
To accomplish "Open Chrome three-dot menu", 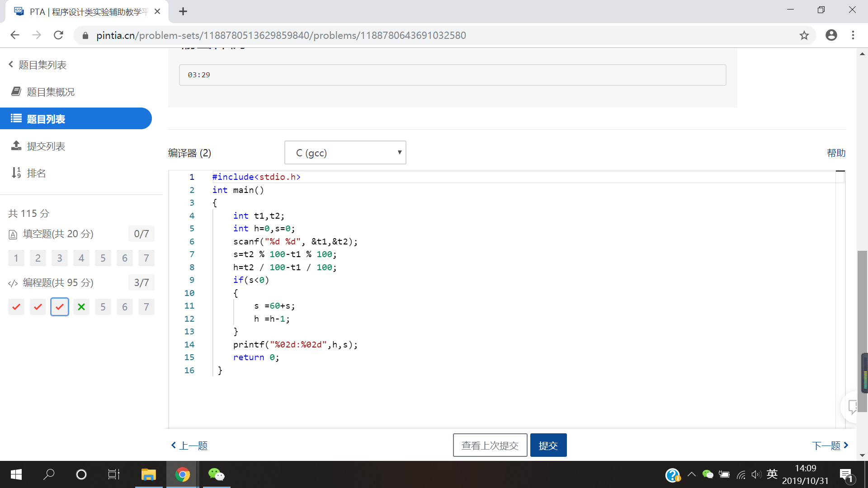I will tap(853, 35).
